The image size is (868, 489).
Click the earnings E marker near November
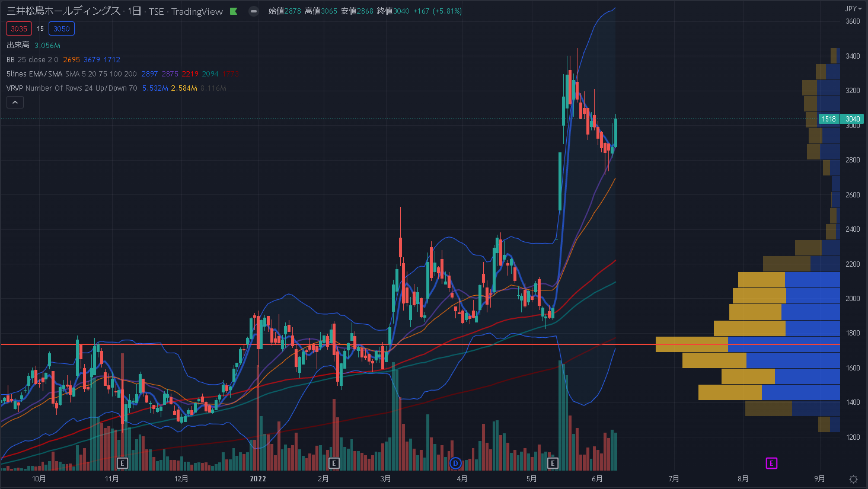pyautogui.click(x=122, y=463)
